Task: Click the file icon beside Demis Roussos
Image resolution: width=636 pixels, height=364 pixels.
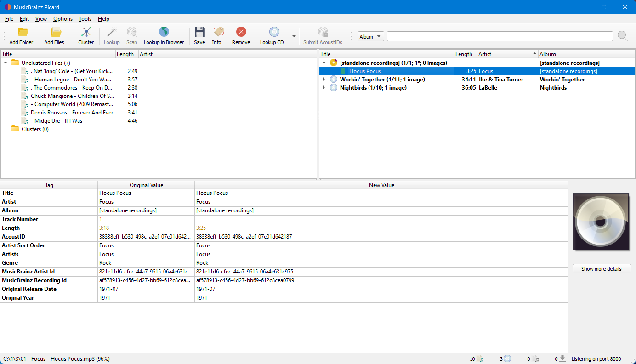Action: click(x=25, y=112)
